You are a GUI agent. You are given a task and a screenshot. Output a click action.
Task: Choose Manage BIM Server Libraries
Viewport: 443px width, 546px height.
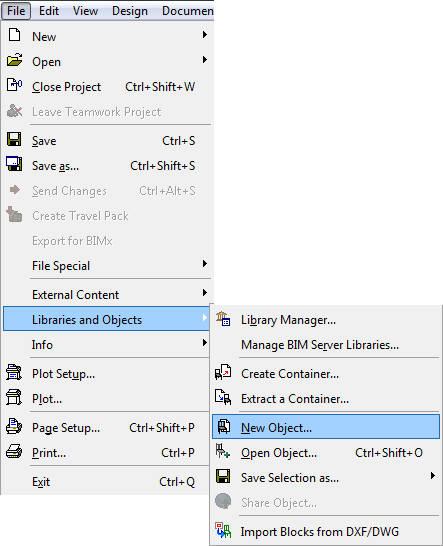tap(320, 345)
